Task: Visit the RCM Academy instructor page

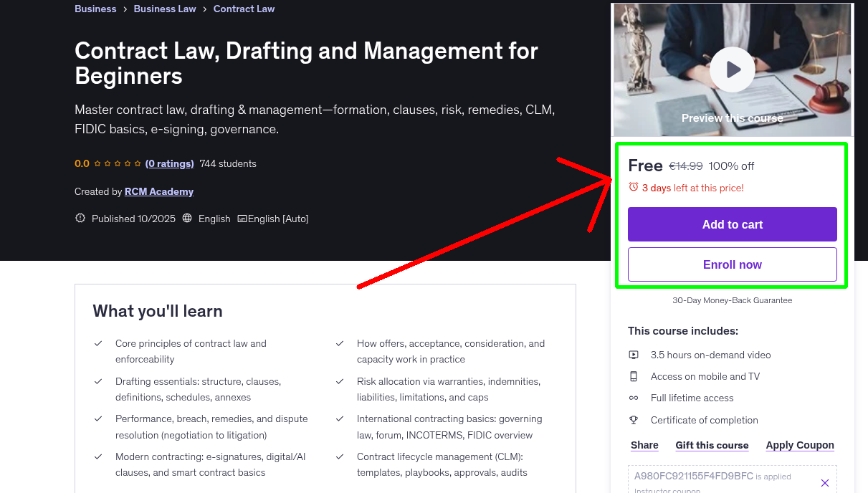Action: (158, 191)
